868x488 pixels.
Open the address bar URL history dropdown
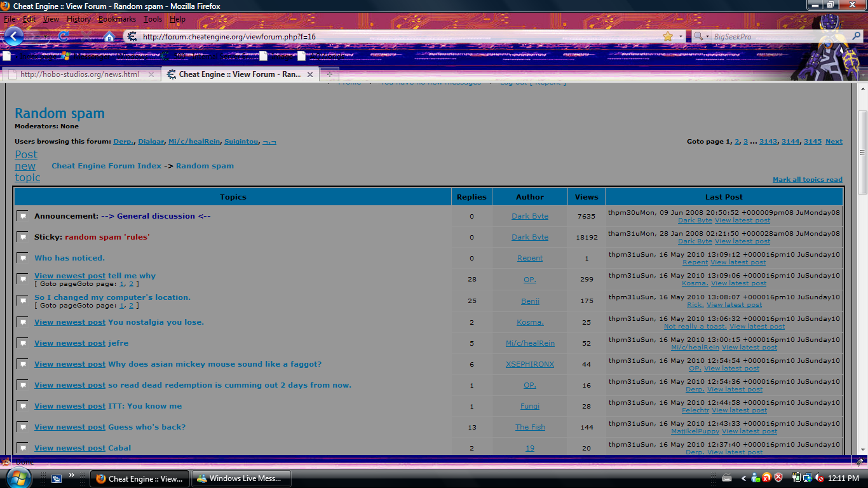681,37
